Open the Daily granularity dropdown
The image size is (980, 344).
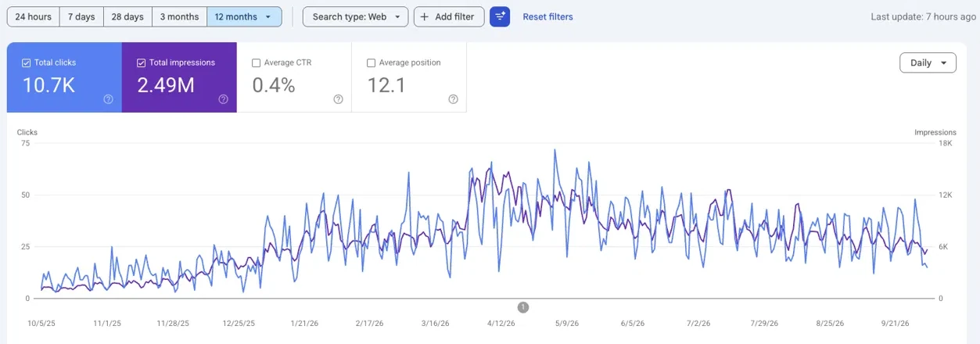point(928,63)
